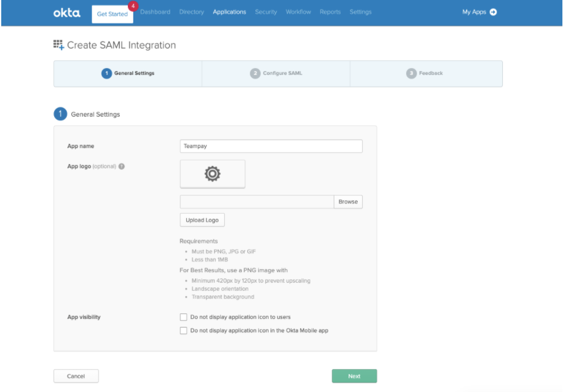Click the Cancel button
This screenshot has height=392, width=563.
pyautogui.click(x=76, y=376)
